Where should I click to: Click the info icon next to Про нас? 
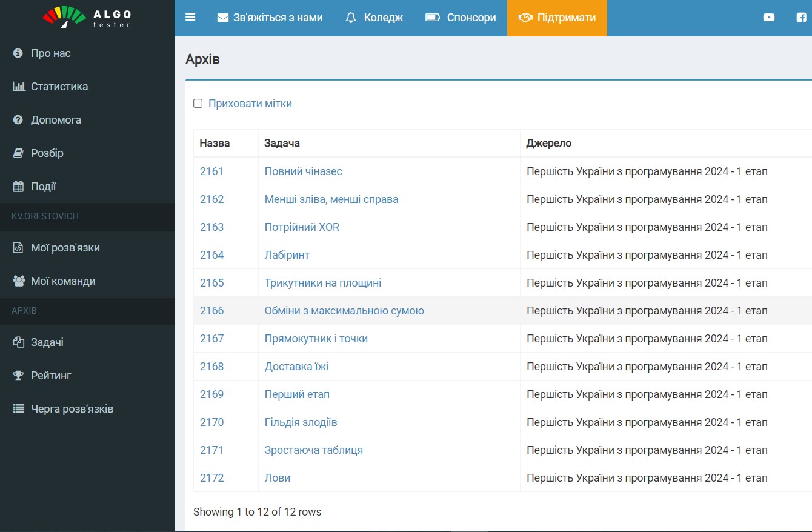[18, 53]
